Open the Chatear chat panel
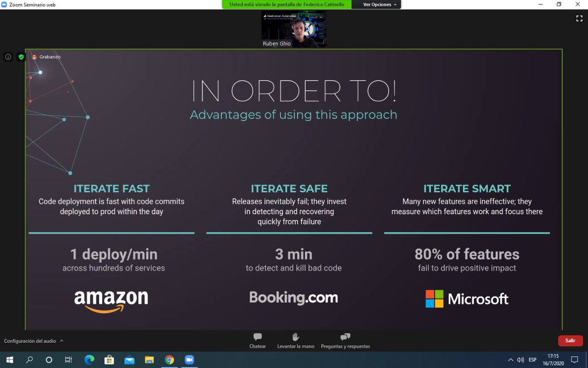The width and height of the screenshot is (588, 368). (257, 341)
